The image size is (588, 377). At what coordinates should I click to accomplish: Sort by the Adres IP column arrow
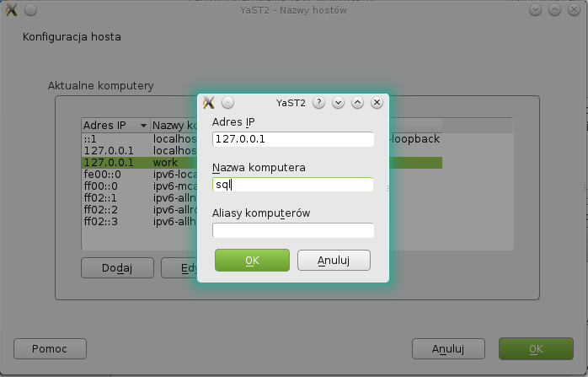click(143, 126)
